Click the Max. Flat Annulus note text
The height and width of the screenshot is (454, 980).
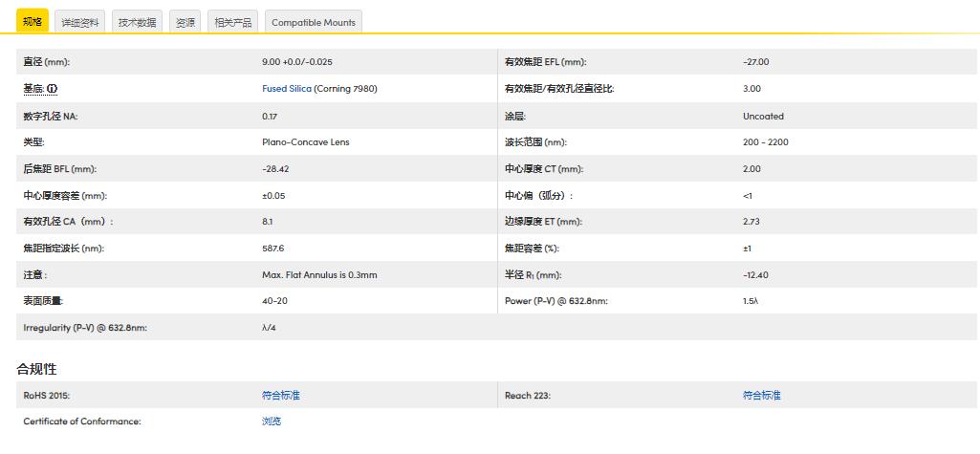319,275
